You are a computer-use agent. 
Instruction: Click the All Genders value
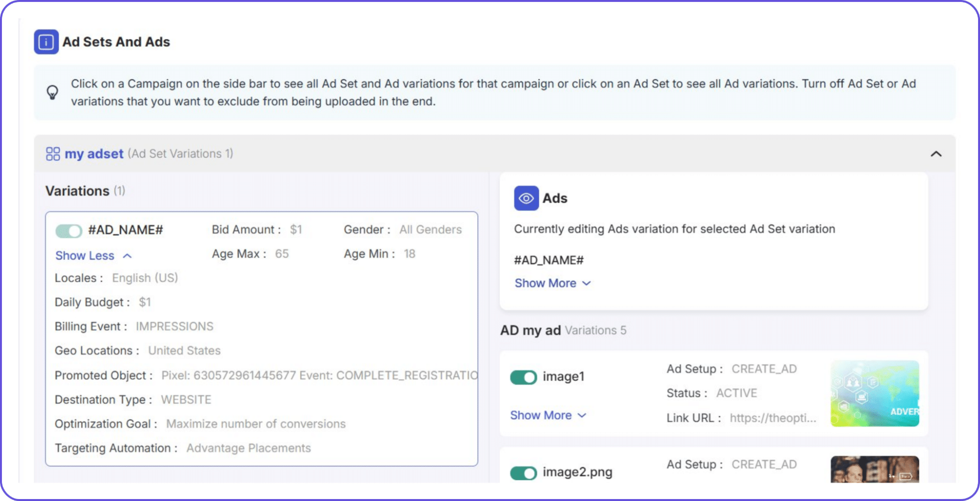[430, 229]
